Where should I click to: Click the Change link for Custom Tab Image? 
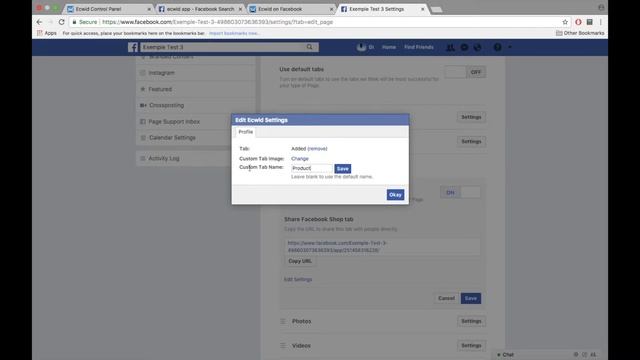click(300, 158)
